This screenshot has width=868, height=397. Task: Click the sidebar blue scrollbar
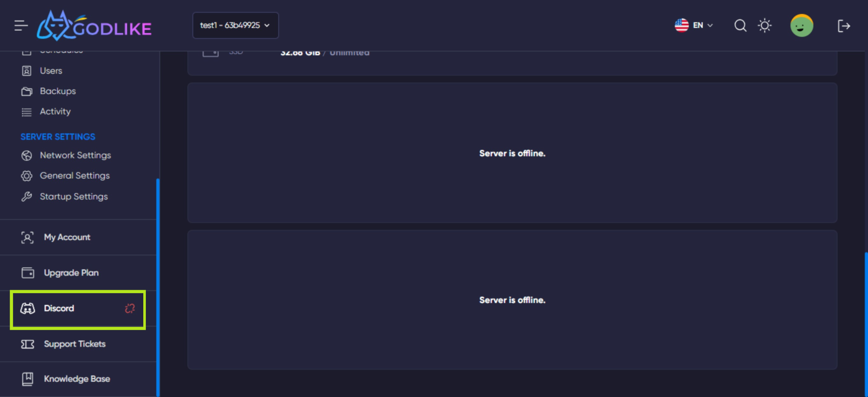click(x=158, y=287)
